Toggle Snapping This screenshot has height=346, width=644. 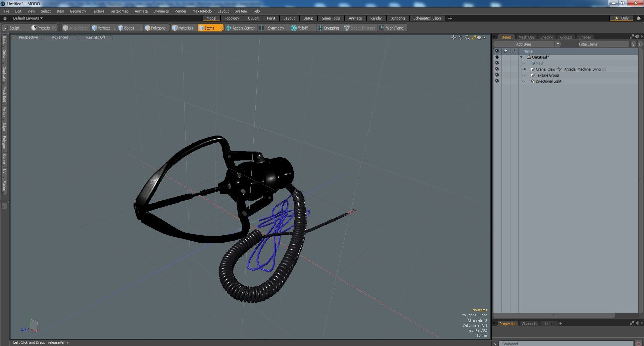(x=328, y=28)
